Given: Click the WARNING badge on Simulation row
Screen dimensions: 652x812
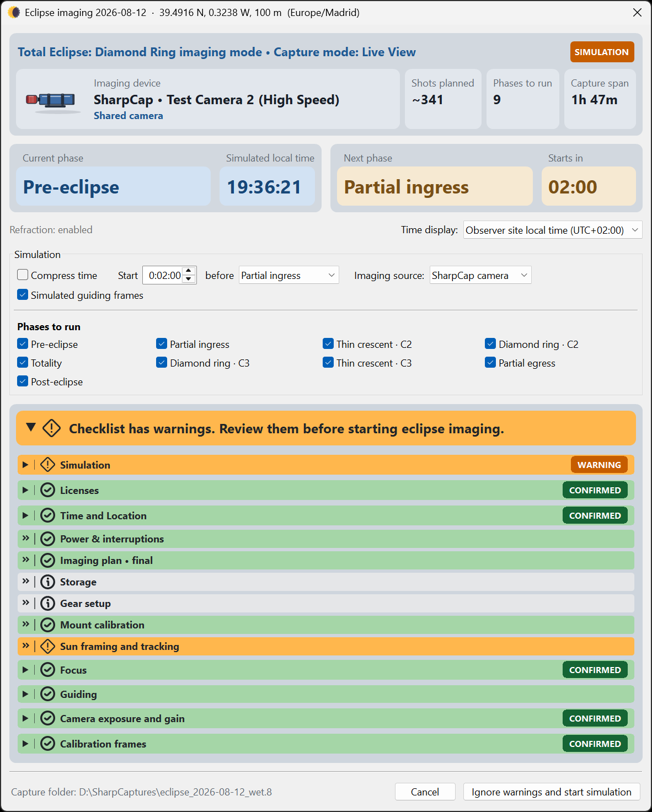Looking at the screenshot, I should coord(599,465).
